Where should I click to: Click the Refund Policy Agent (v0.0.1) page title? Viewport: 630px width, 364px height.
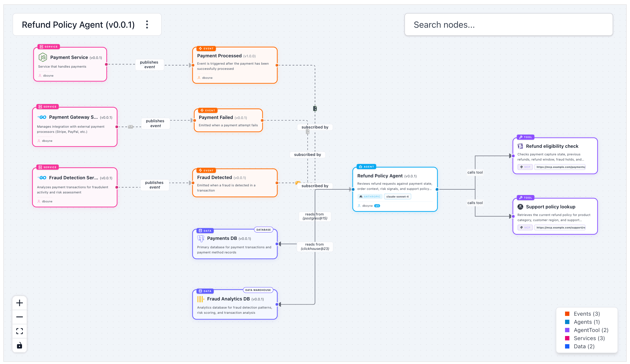click(78, 24)
